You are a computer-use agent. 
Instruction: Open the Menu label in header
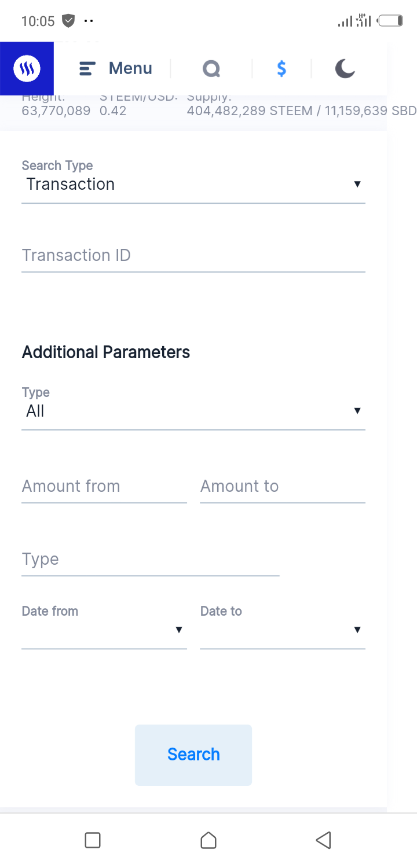(130, 68)
